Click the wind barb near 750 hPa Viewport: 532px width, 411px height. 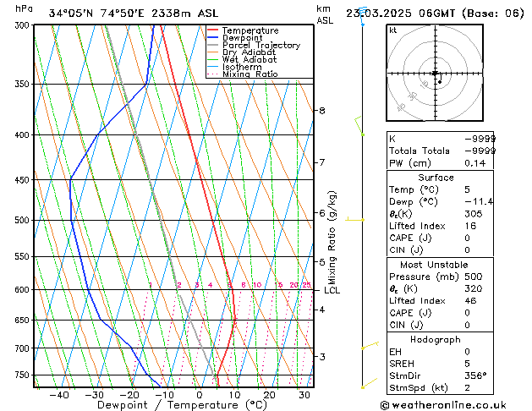point(366,385)
